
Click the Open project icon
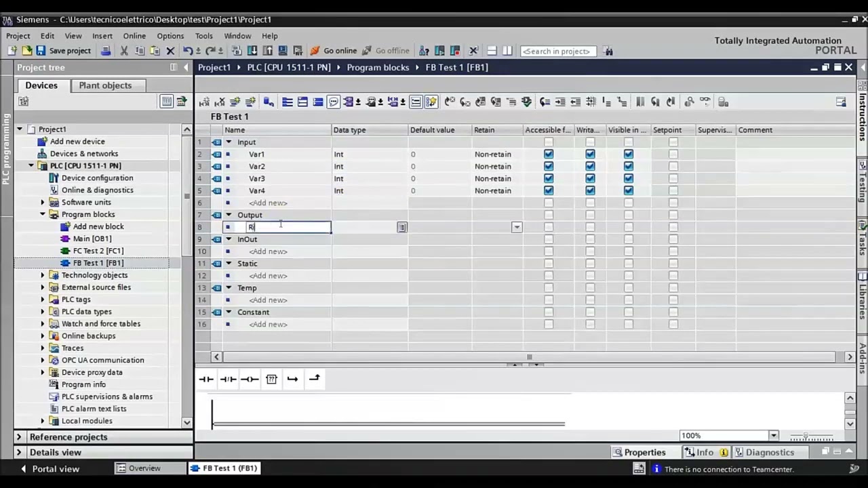tap(26, 51)
